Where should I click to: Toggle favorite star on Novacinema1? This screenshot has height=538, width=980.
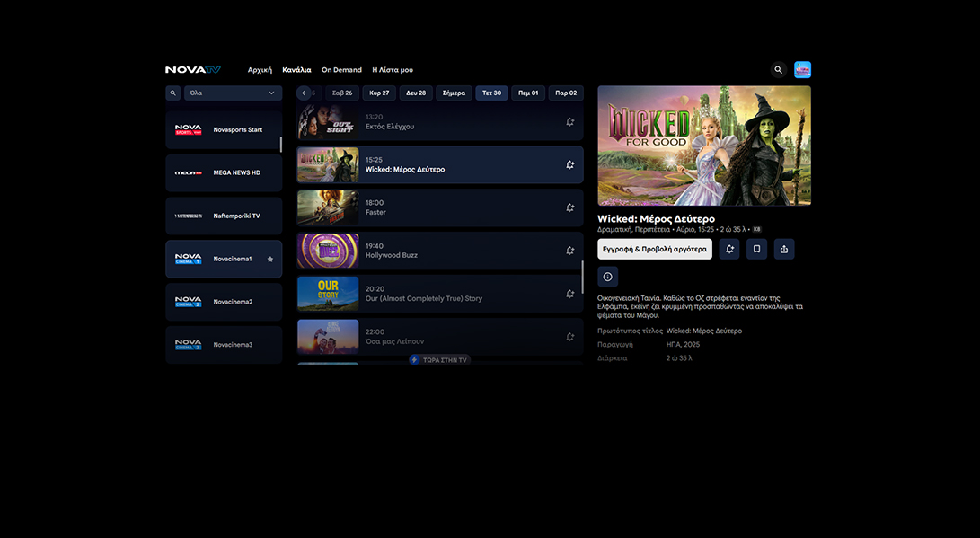(270, 260)
